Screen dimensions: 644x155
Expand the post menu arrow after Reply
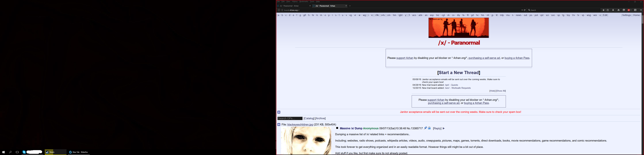444,129
